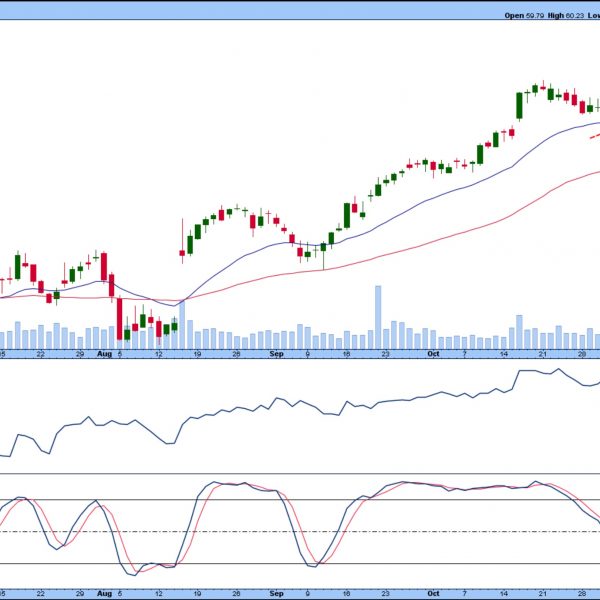Click date 29 on price chart date axis
The width and height of the screenshot is (600, 600).
tap(80, 354)
